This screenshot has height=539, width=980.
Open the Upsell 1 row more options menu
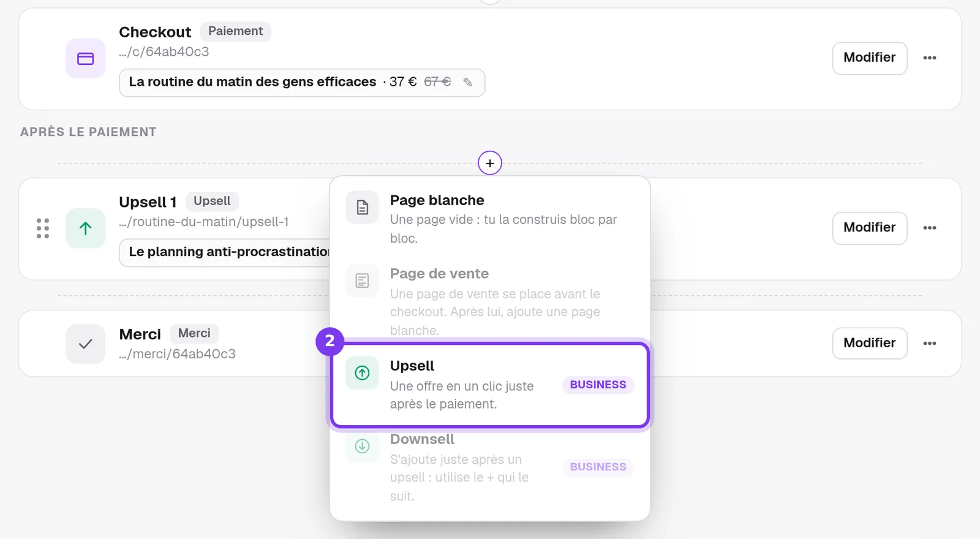point(930,228)
